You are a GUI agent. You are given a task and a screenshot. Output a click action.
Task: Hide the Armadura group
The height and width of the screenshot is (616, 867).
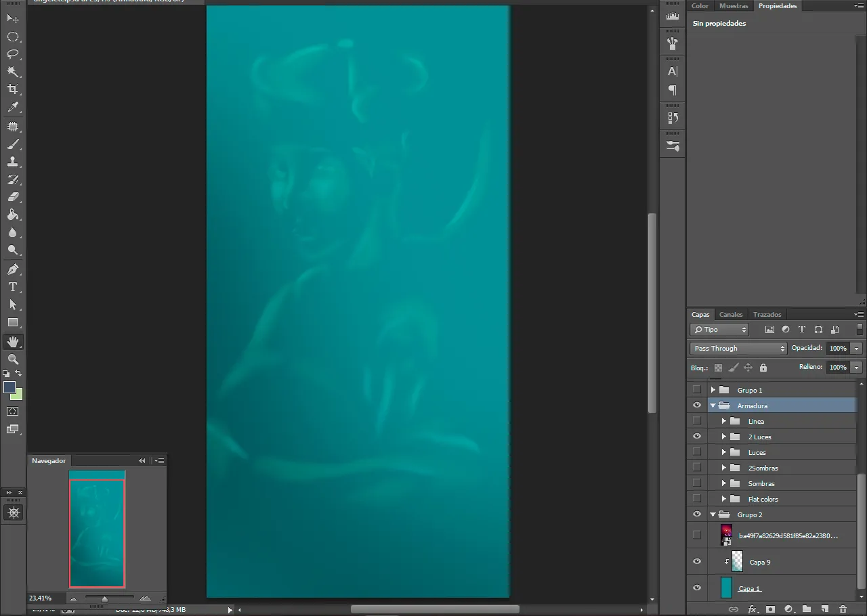point(696,405)
